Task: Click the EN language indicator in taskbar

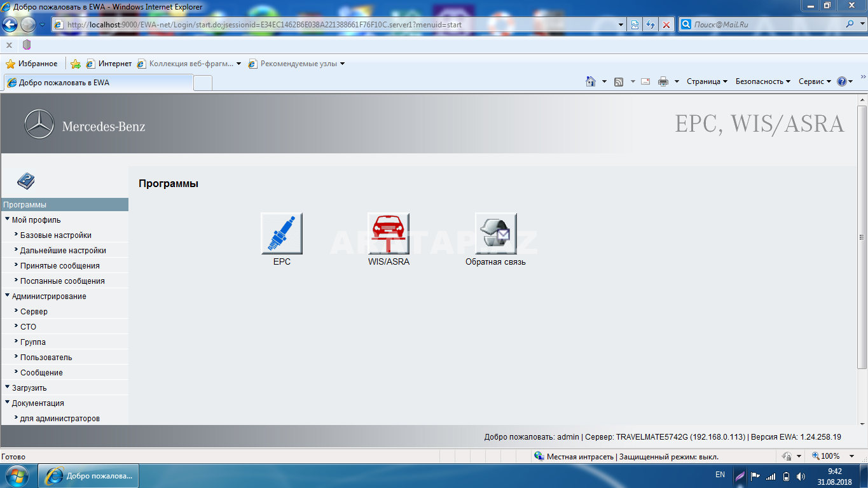Action: pyautogui.click(x=720, y=475)
